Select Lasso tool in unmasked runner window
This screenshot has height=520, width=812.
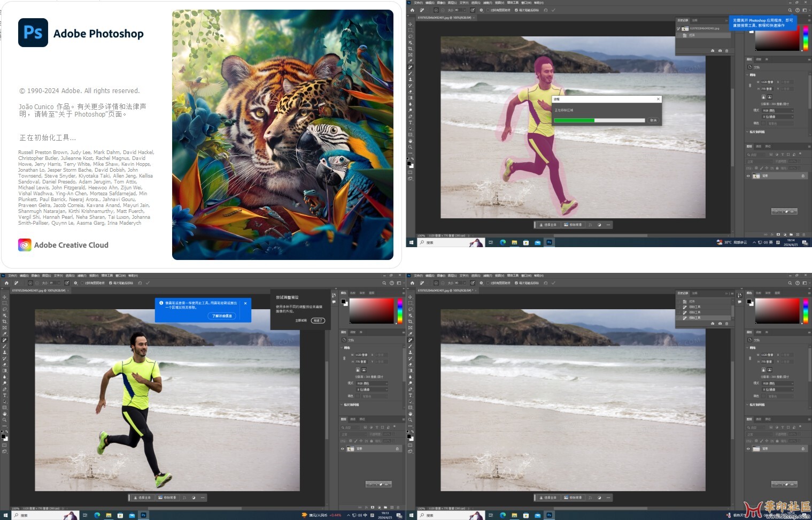pyautogui.click(x=4, y=309)
